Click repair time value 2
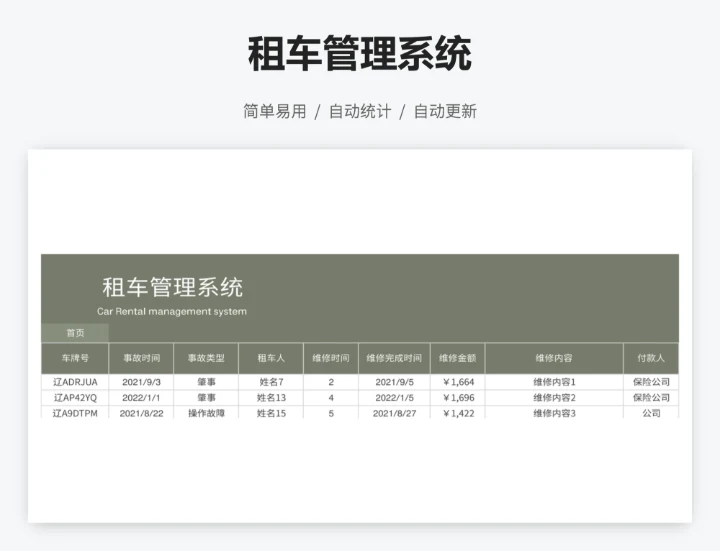Viewport: 720px width, 551px height. (331, 382)
